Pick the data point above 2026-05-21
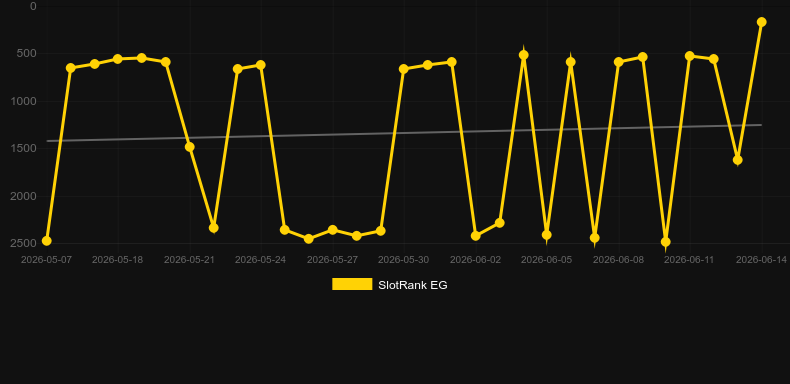 click(x=189, y=147)
